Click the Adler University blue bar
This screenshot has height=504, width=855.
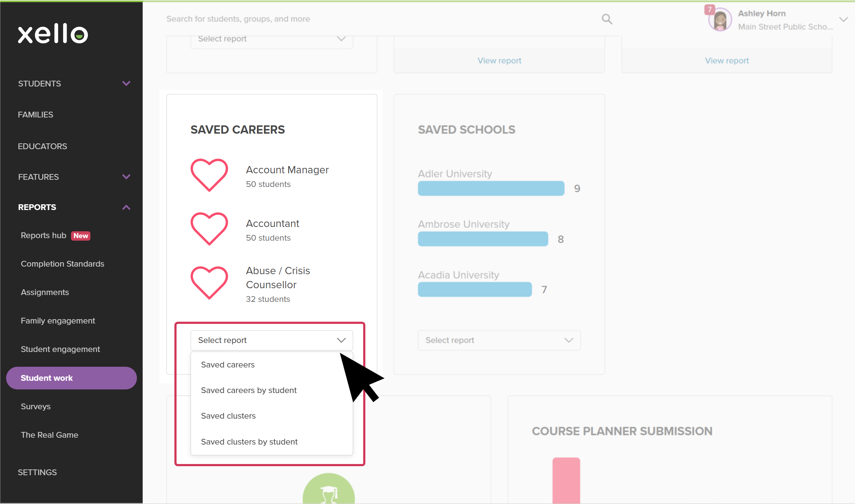(x=491, y=188)
